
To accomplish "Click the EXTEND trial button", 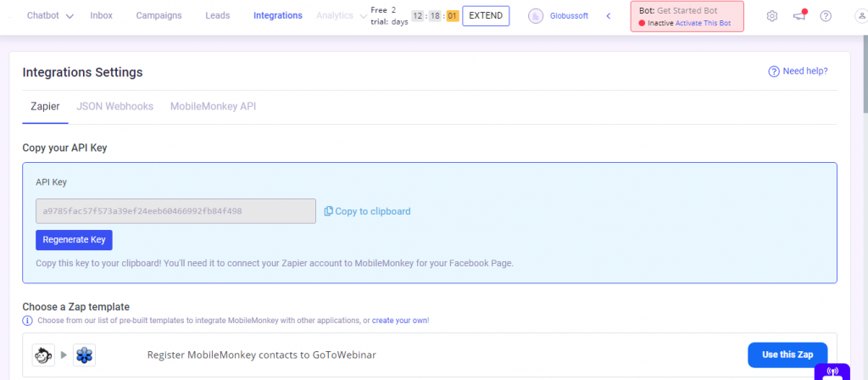I will [x=486, y=16].
